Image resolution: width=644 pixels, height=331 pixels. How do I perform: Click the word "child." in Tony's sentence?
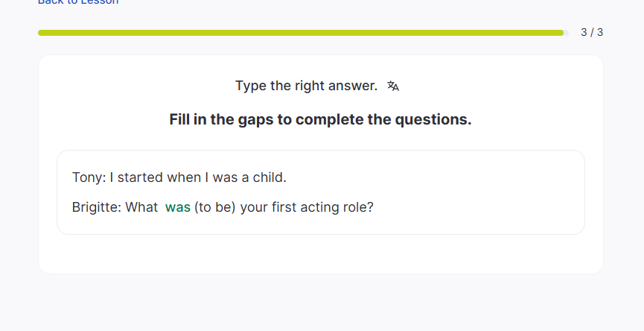(270, 177)
